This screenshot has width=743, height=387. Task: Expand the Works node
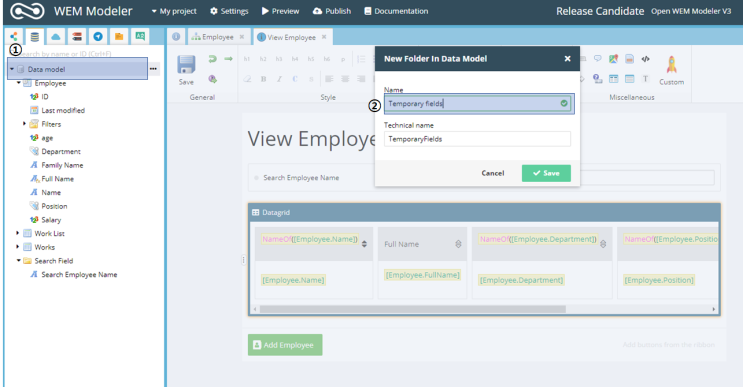click(18, 247)
